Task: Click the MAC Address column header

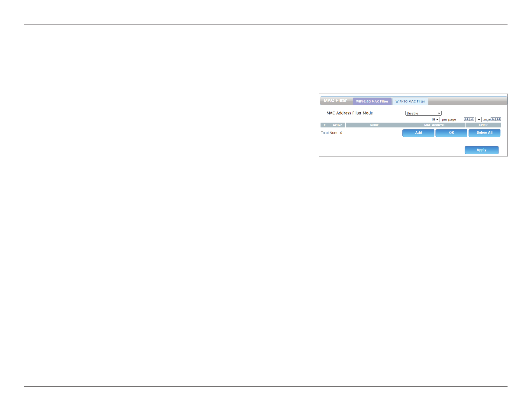Action: click(x=434, y=125)
